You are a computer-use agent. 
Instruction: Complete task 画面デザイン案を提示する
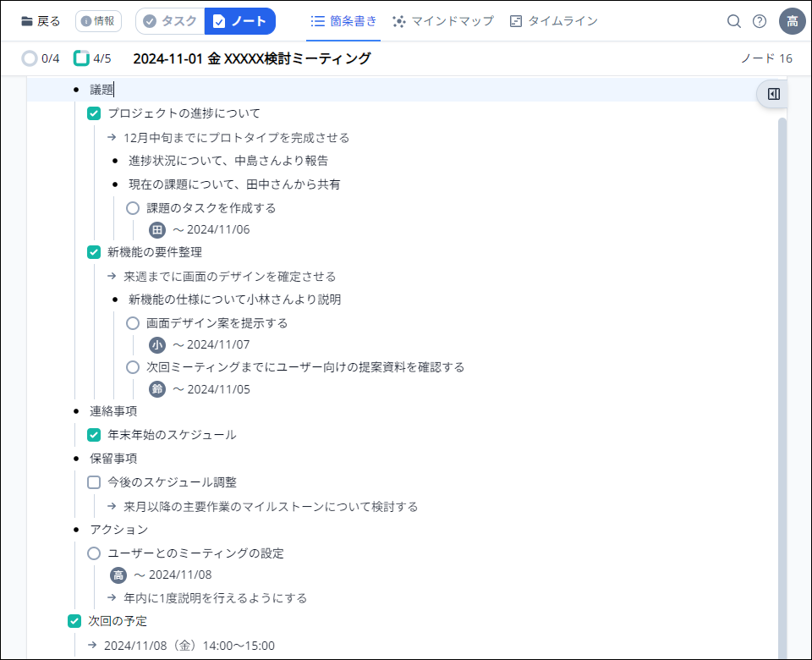[133, 323]
